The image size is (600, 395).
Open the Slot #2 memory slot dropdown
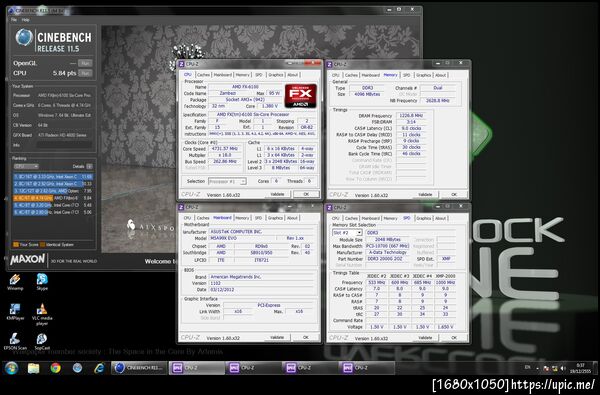point(347,233)
